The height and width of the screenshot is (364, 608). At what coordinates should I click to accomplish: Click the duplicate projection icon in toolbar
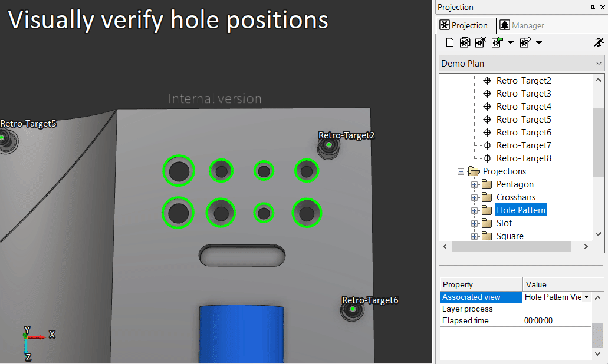(465, 42)
